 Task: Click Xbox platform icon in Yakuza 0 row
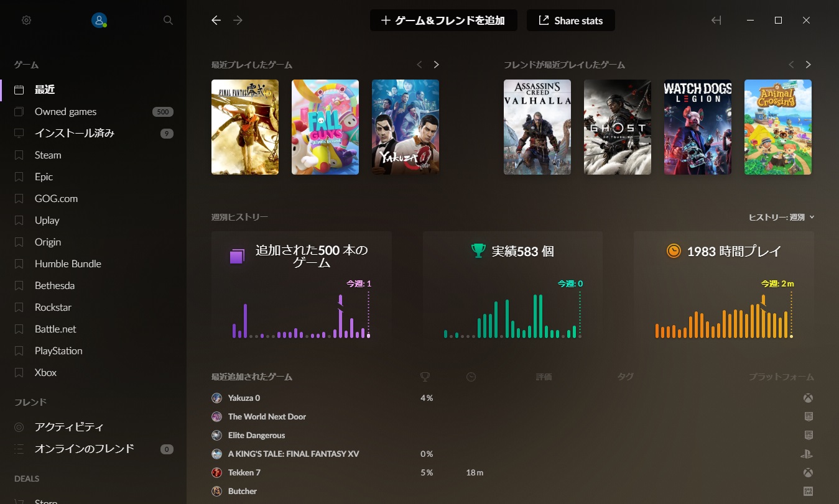point(809,398)
